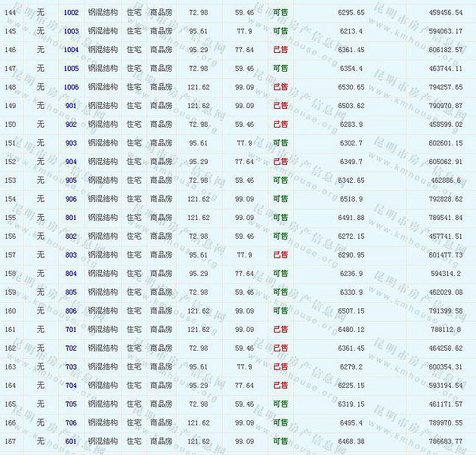Open room 901 link
Image resolution: width=476 pixels, height=455 pixels.
pyautogui.click(x=71, y=106)
